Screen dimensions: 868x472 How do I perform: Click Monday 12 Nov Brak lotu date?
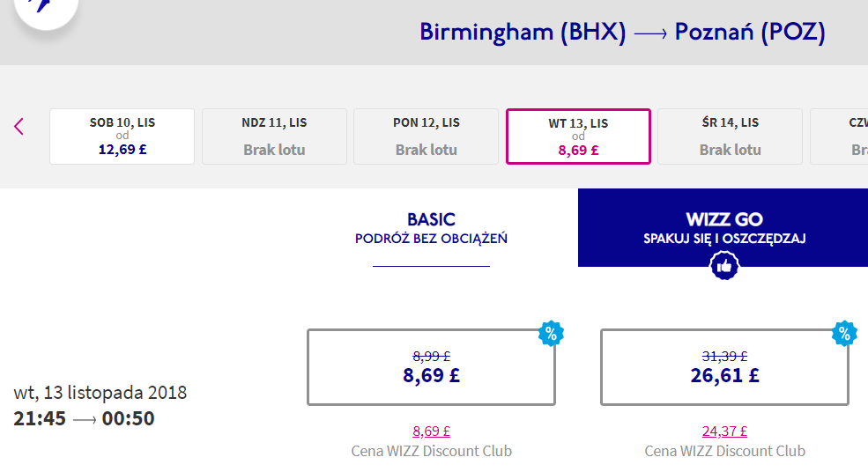click(427, 136)
